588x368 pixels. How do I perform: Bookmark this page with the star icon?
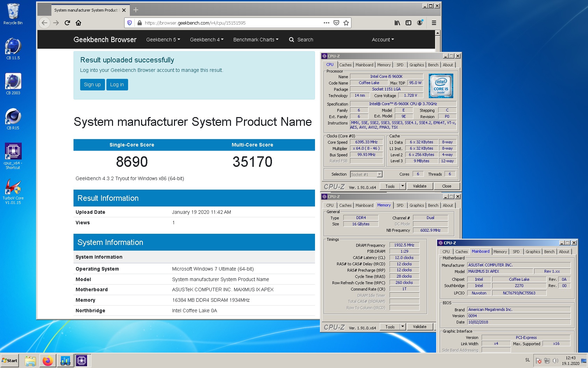pos(346,23)
